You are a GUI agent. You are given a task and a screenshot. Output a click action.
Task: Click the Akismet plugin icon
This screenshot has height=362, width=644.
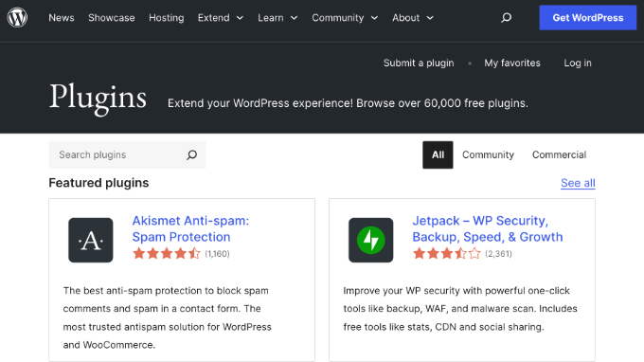click(x=91, y=240)
